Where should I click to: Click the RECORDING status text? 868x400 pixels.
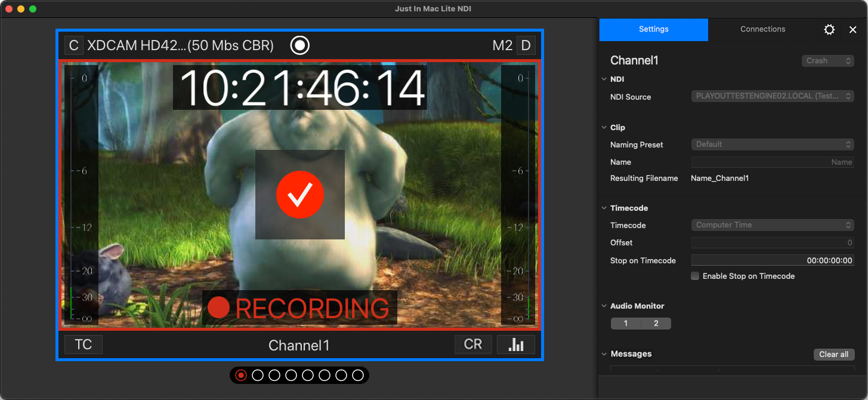tap(313, 308)
